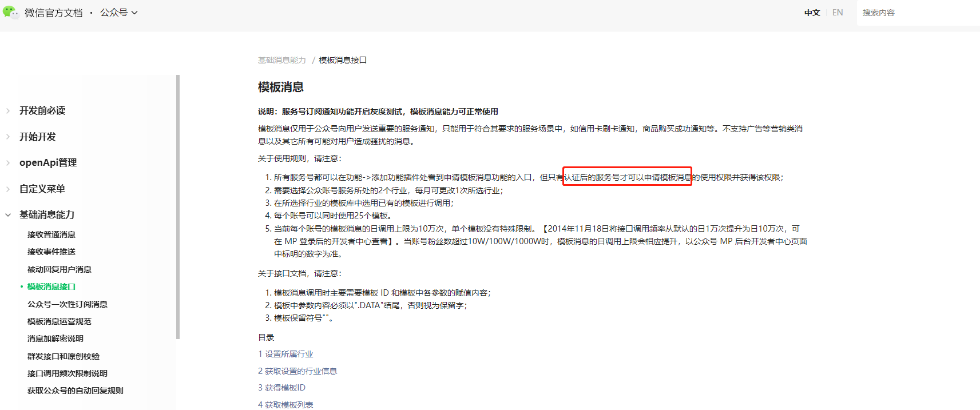Expand the 自定义菜单 section
This screenshot has width=980, height=410.
coord(42,189)
